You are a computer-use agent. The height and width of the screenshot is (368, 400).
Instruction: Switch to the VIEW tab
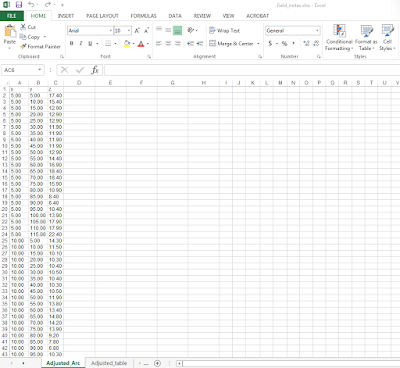(x=228, y=16)
